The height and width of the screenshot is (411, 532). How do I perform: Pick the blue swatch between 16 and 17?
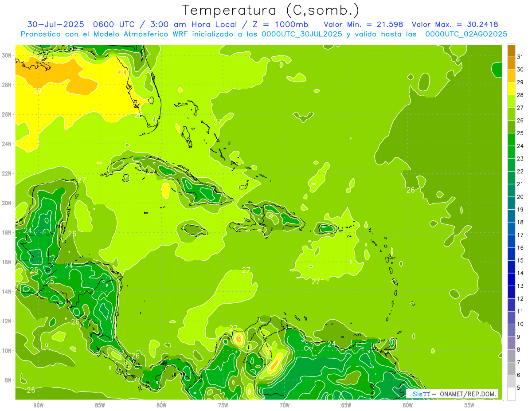512,241
